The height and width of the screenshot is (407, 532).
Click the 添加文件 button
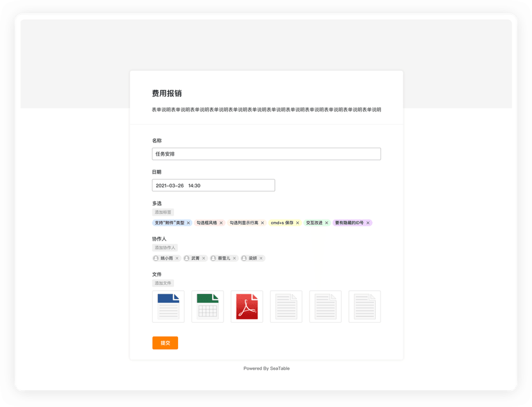[x=163, y=283]
